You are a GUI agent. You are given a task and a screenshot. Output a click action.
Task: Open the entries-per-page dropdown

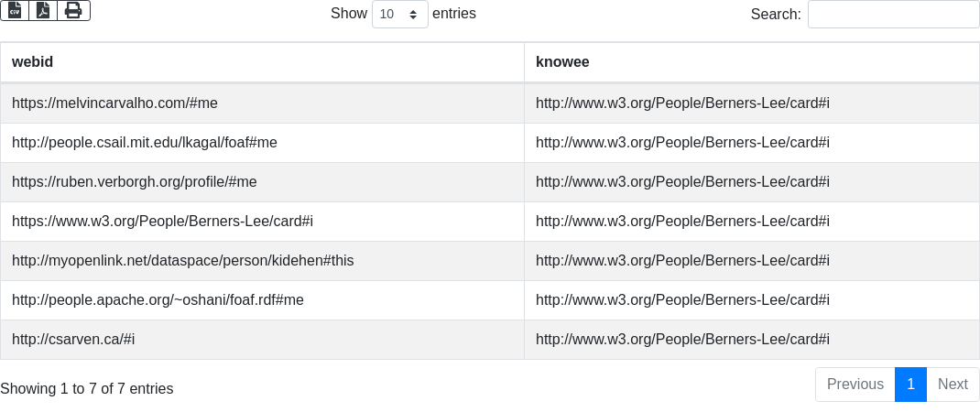(399, 15)
